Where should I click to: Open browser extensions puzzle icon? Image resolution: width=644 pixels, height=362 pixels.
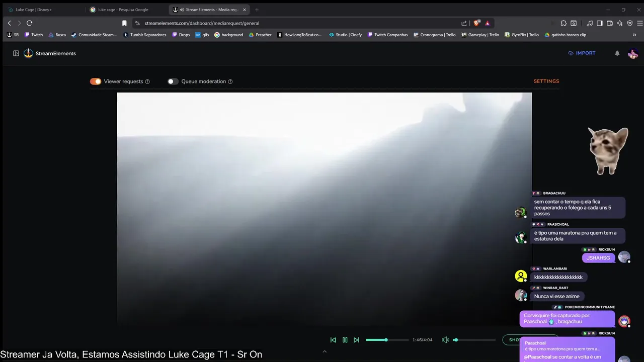pos(563,23)
